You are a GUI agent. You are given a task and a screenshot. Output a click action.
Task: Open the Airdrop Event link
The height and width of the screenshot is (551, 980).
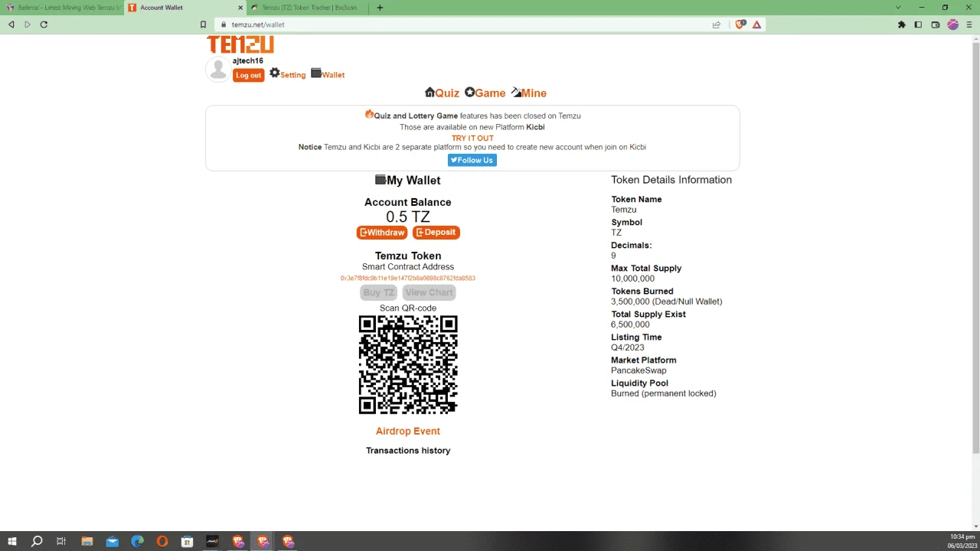(408, 431)
